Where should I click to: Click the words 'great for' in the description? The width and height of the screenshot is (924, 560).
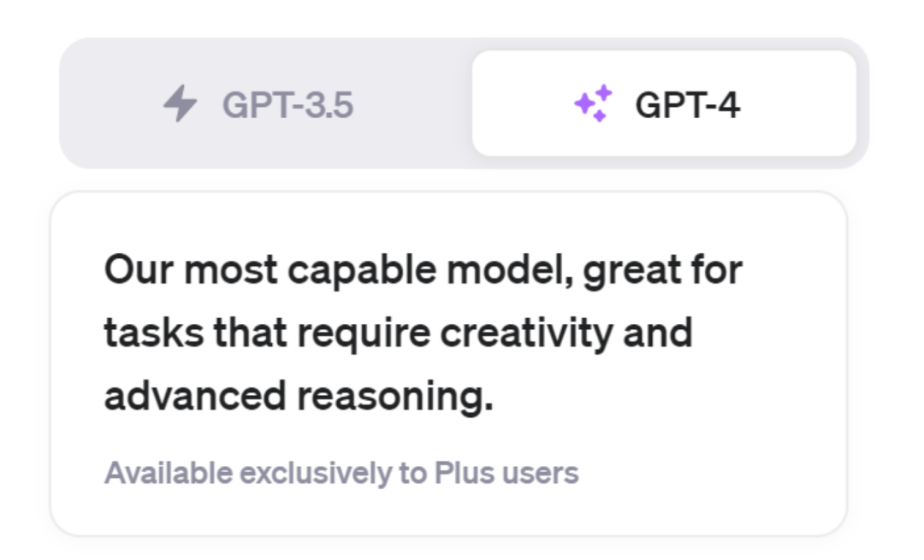662,271
